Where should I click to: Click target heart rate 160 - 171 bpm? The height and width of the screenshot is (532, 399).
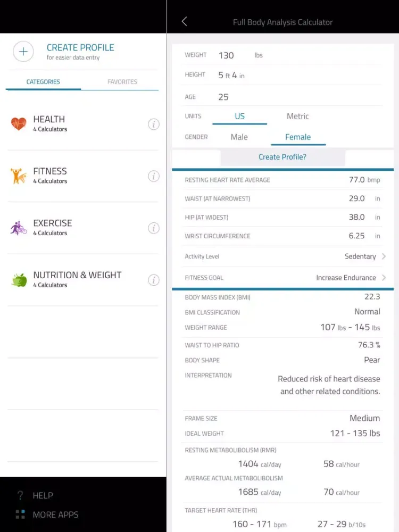260,524
